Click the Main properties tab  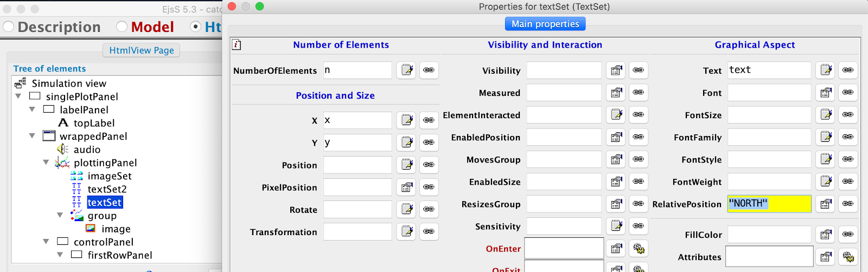pyautogui.click(x=545, y=24)
